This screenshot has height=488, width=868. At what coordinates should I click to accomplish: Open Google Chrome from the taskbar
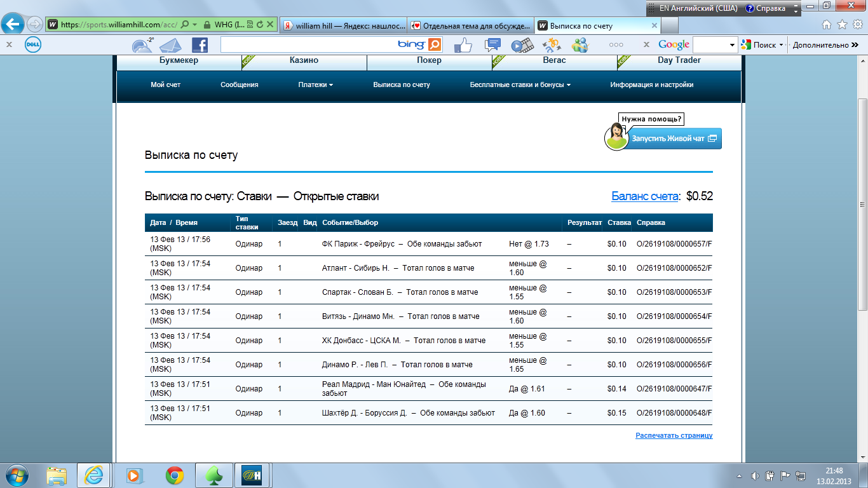(175, 475)
